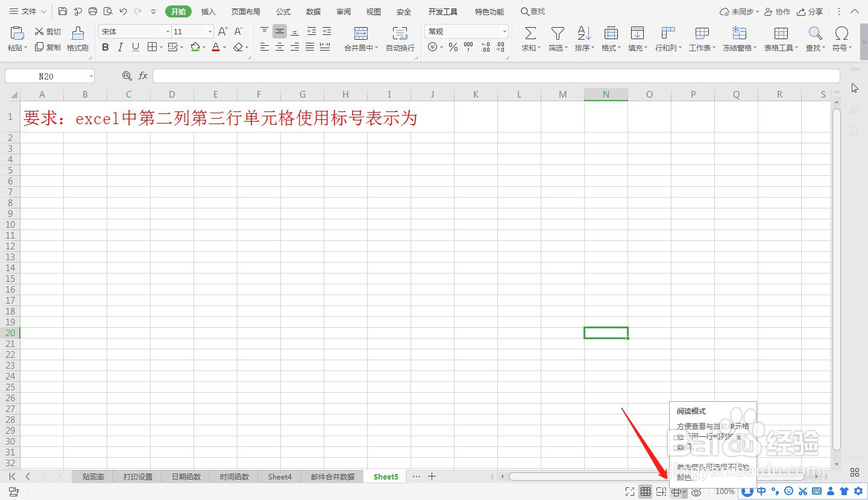The image size is (868, 500).
Task: Enable Reading Mode in the status bar
Action: click(x=676, y=491)
